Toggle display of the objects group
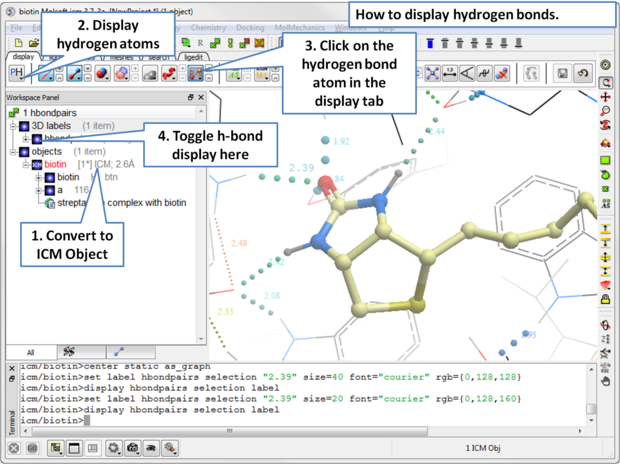The image size is (620, 464). pyautogui.click(x=26, y=151)
